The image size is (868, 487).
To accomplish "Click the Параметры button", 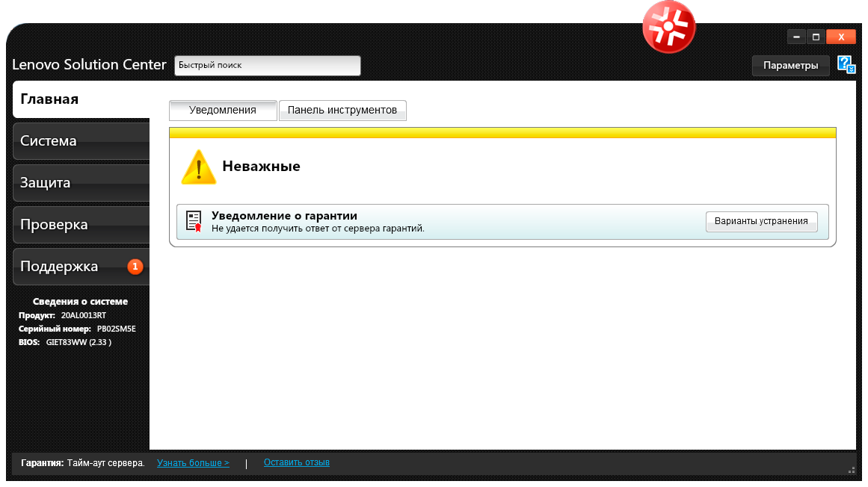I will (x=790, y=65).
